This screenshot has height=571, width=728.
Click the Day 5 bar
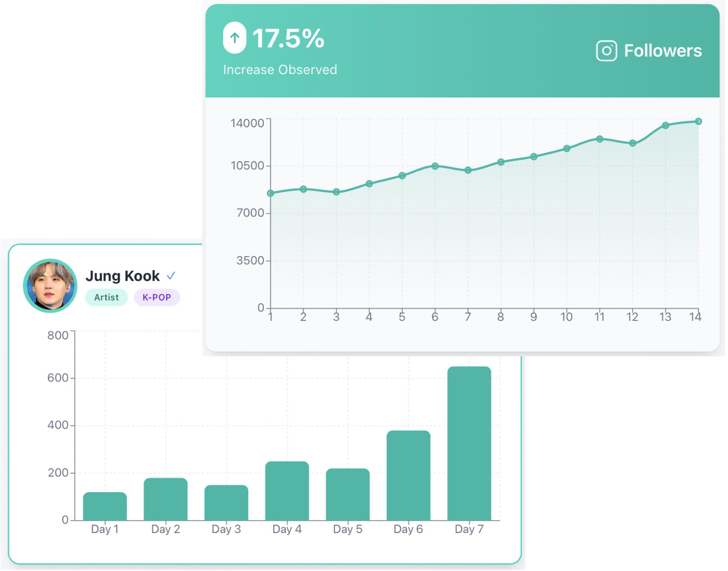(x=348, y=494)
